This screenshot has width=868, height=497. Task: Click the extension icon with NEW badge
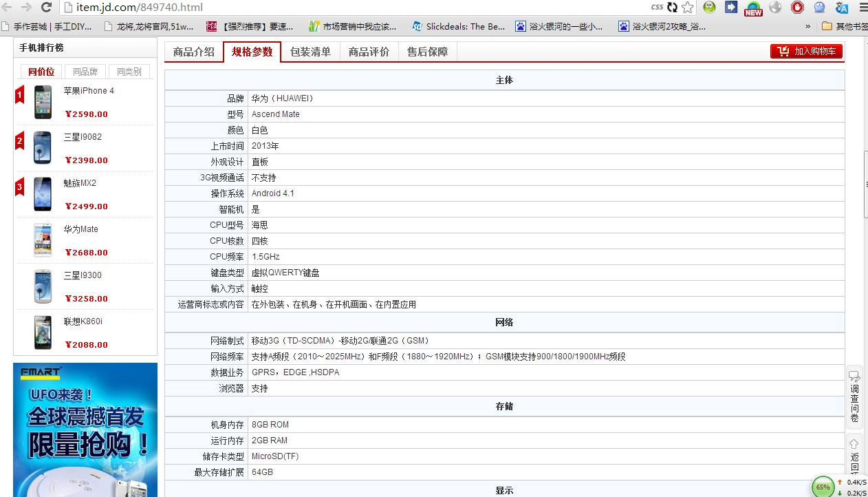click(753, 8)
